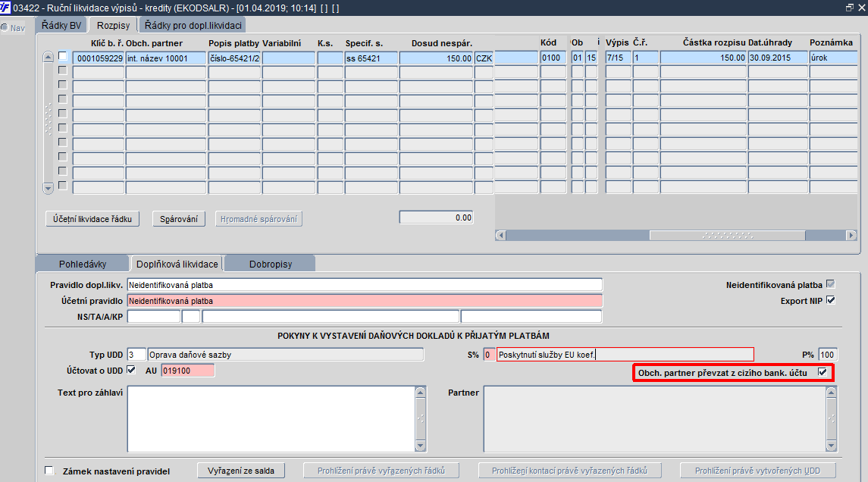868x482 pixels.
Task: Click the Oprava daňové sazby field
Action: point(286,355)
